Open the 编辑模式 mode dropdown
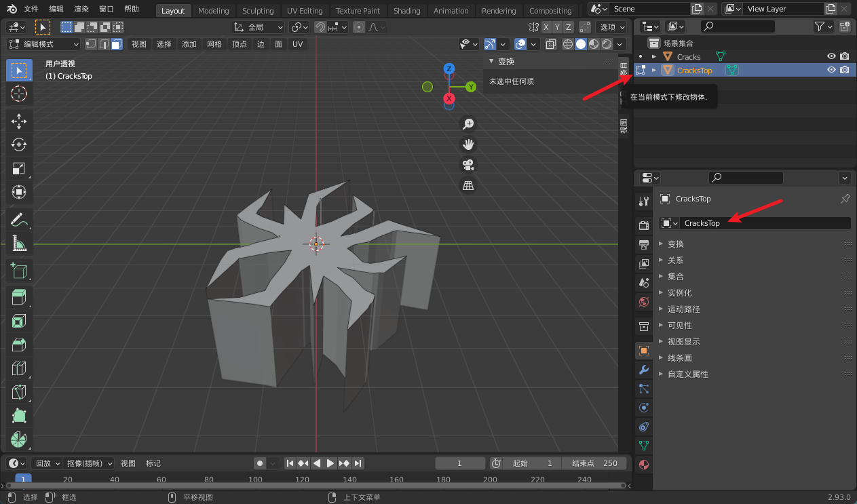Screen dimensions: 857x504 (x=43, y=44)
